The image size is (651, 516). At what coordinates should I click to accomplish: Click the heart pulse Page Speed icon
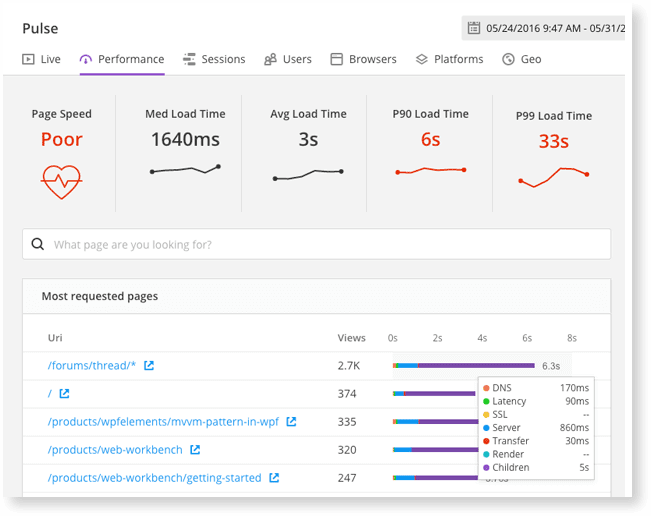[61, 182]
